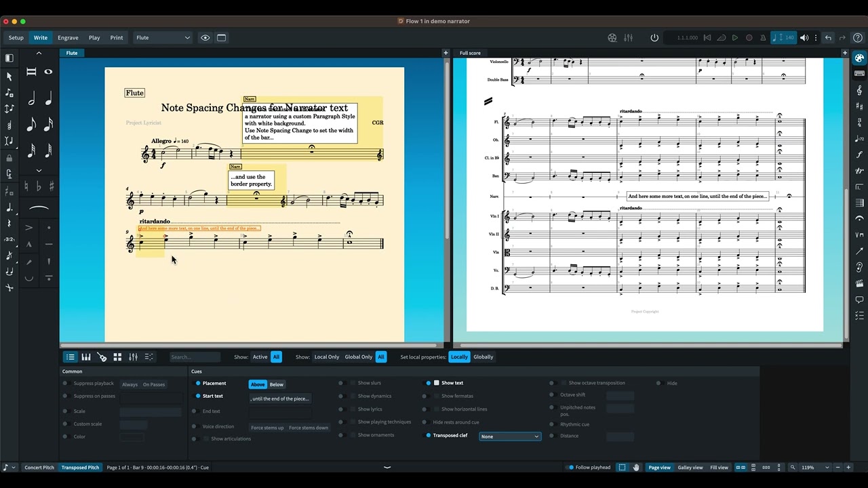Switch to Setup mode
The image size is (868, 488).
16,38
